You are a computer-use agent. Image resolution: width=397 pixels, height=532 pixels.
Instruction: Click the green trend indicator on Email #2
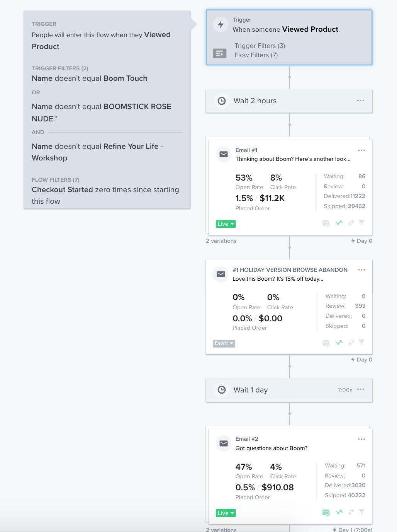coord(339,512)
